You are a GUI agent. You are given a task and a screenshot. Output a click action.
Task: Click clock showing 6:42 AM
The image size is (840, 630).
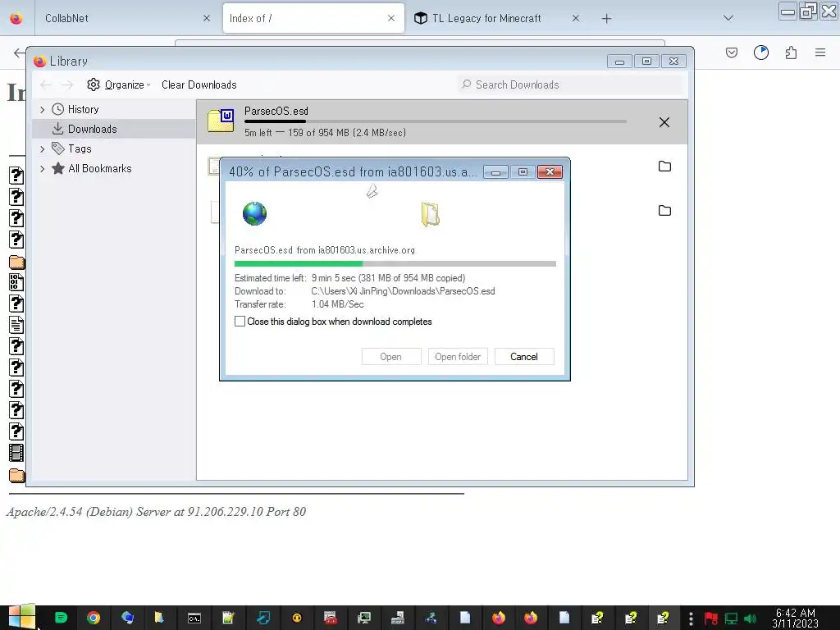(x=796, y=613)
